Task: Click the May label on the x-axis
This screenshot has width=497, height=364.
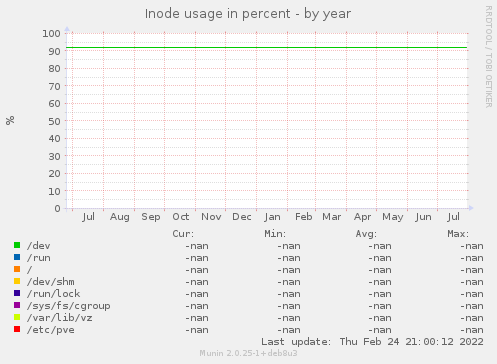Action: pyautogui.click(x=393, y=217)
